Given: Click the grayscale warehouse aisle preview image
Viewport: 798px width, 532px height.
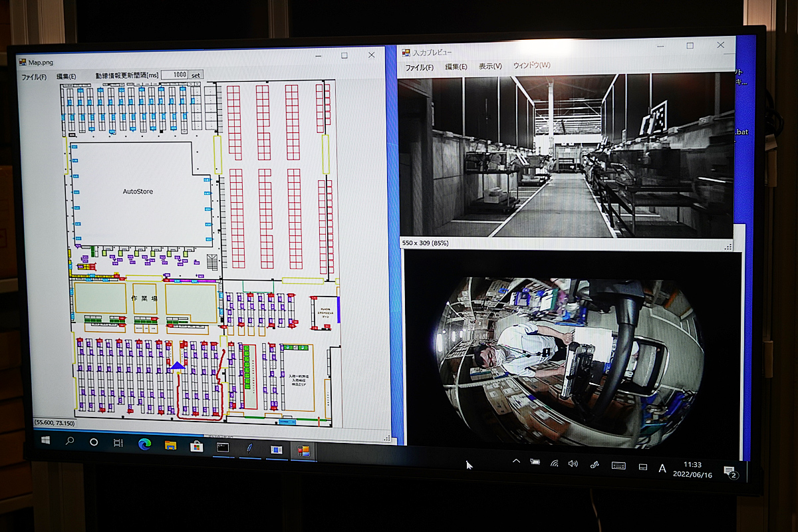Looking at the screenshot, I should (567, 155).
